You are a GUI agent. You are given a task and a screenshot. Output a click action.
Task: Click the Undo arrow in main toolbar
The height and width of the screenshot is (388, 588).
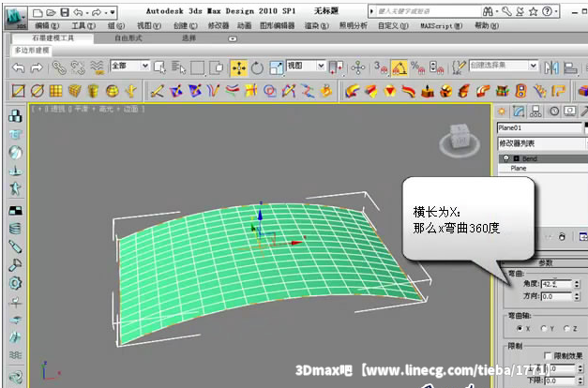click(18, 67)
